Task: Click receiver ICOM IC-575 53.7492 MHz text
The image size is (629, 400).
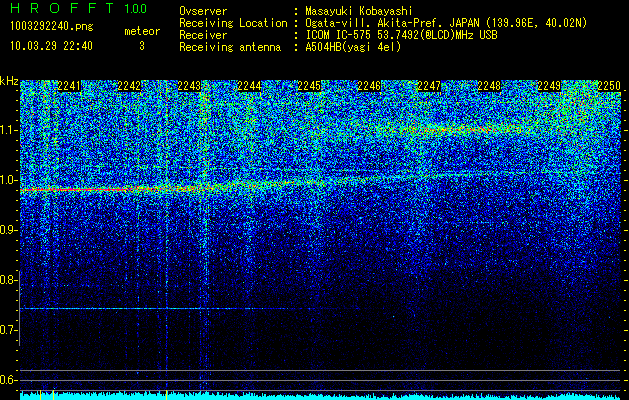Action: (x=401, y=35)
